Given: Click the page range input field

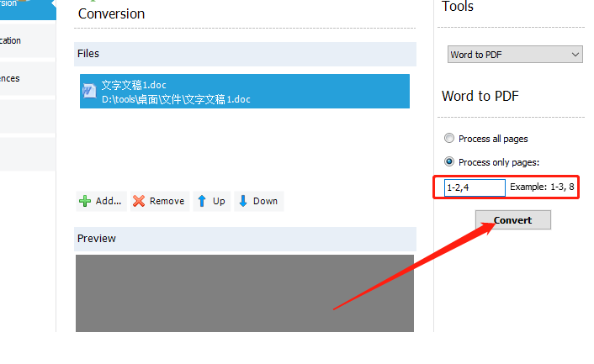Looking at the screenshot, I should pyautogui.click(x=475, y=187).
